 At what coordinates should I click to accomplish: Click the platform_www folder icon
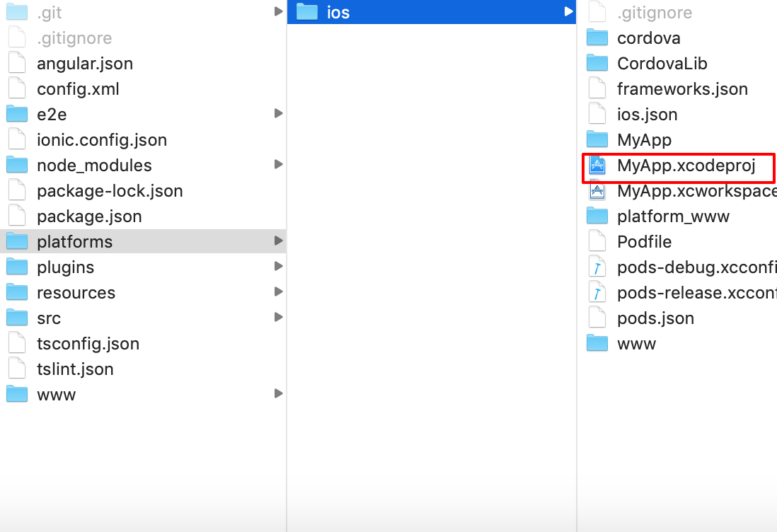tap(597, 216)
